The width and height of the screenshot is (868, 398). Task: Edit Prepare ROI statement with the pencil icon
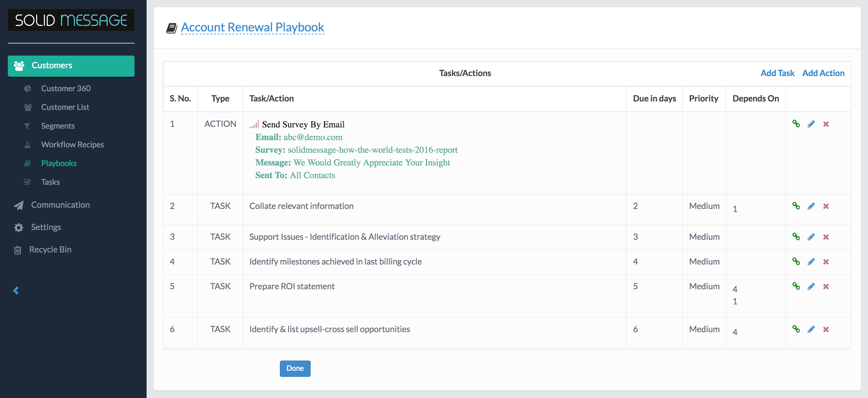click(811, 286)
